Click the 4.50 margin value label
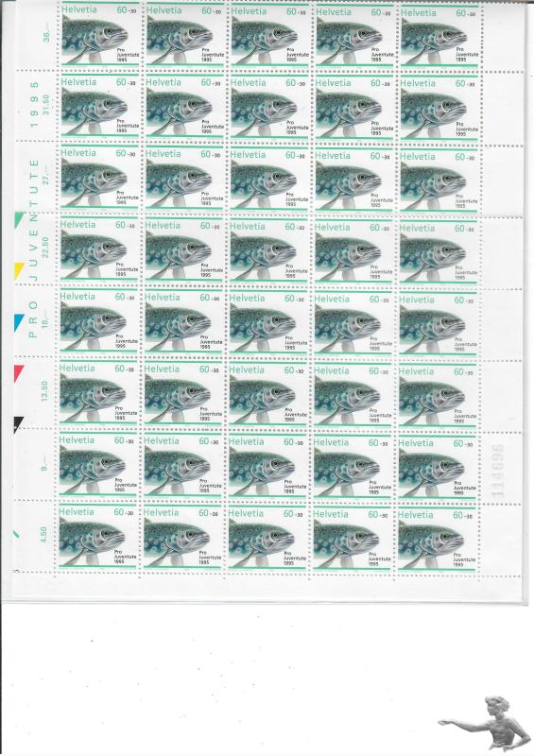The width and height of the screenshot is (534, 756). pos(43,535)
